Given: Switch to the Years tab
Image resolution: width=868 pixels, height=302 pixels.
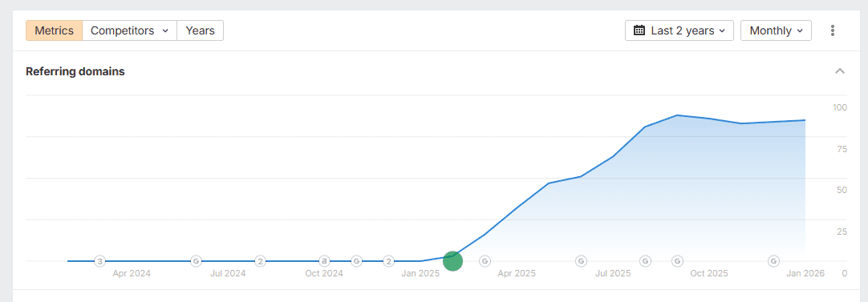Looking at the screenshot, I should click(201, 30).
